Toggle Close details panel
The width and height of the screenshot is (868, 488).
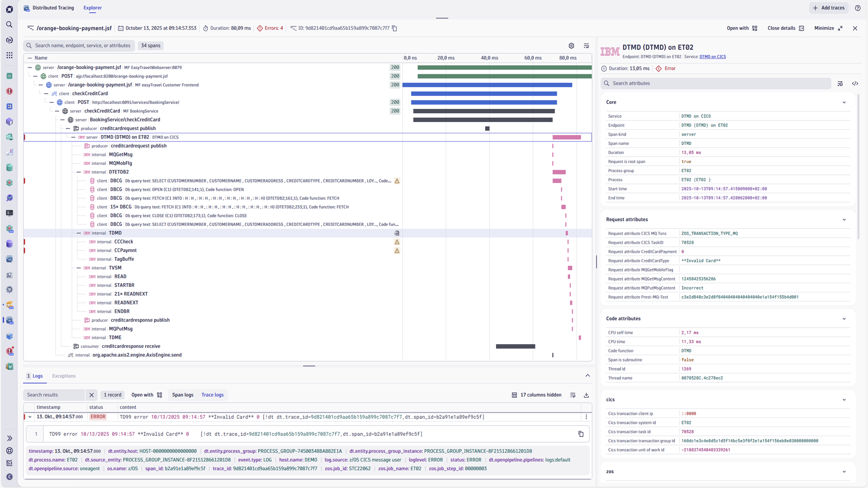[x=785, y=28]
